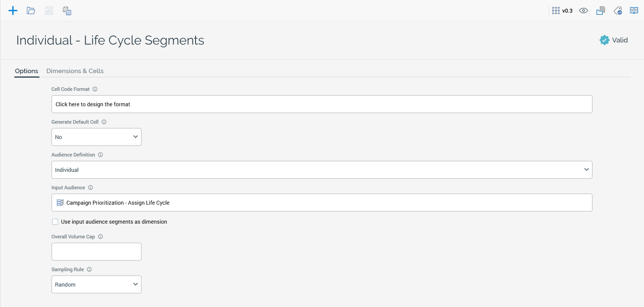Viewport: 644px width, 307px height.
Task: Open the Sampling Rule dropdown
Action: [97, 284]
